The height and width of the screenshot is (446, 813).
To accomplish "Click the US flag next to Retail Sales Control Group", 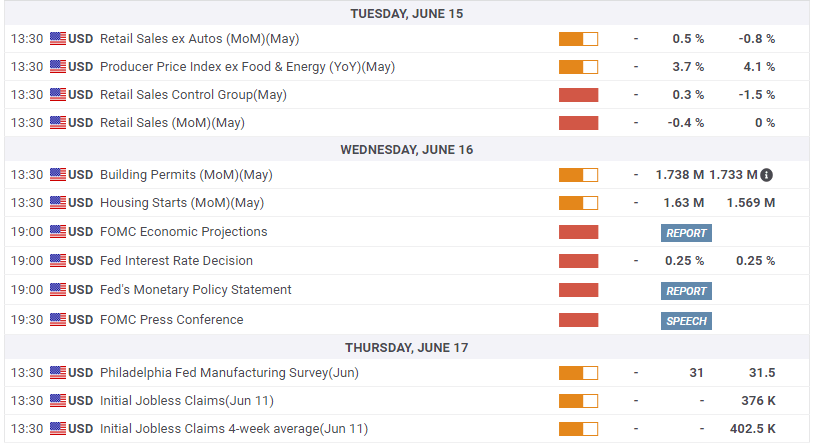I will 58,95.
